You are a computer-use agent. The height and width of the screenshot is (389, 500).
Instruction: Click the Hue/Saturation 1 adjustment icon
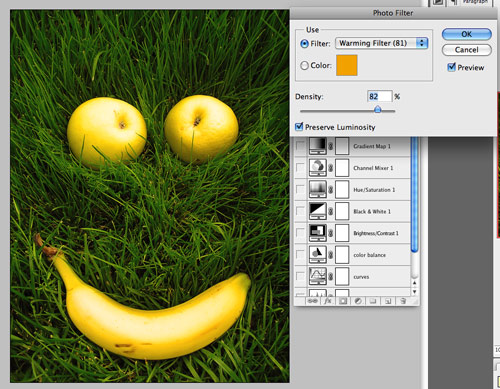point(318,189)
